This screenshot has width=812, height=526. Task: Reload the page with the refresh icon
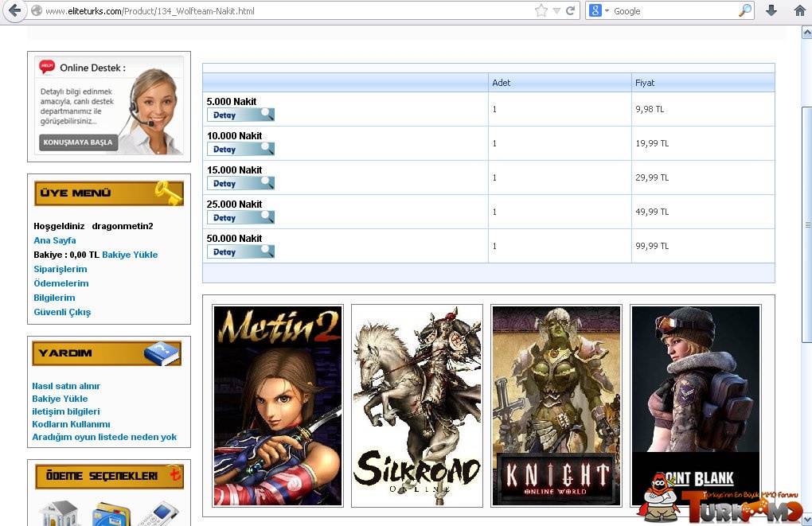tap(571, 11)
